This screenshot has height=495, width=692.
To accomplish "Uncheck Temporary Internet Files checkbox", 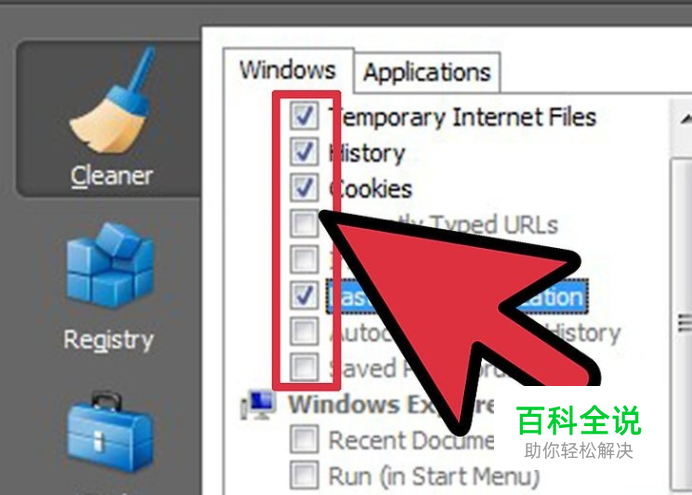I will [x=304, y=116].
